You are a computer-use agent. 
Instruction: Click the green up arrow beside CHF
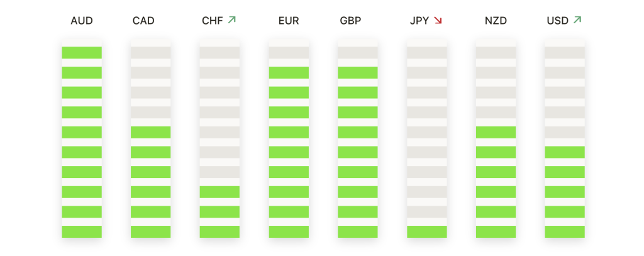(x=232, y=19)
